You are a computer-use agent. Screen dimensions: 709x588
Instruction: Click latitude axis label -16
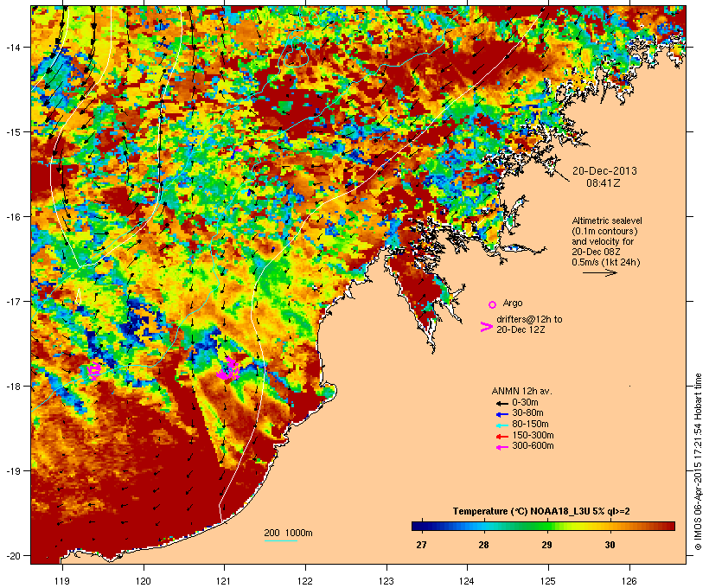click(12, 217)
